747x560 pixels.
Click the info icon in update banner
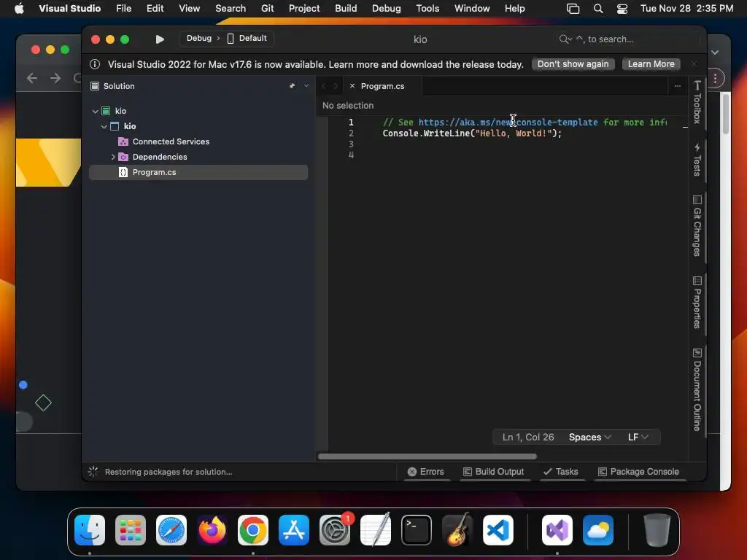pyautogui.click(x=95, y=64)
